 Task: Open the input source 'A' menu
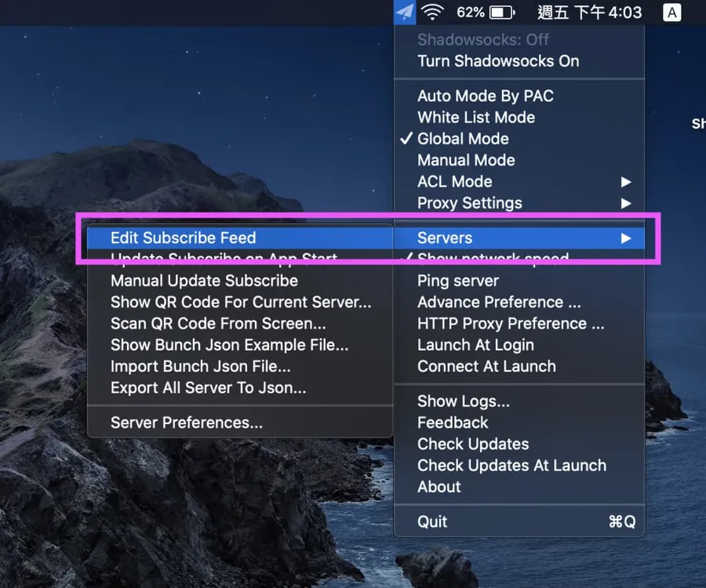click(x=671, y=13)
